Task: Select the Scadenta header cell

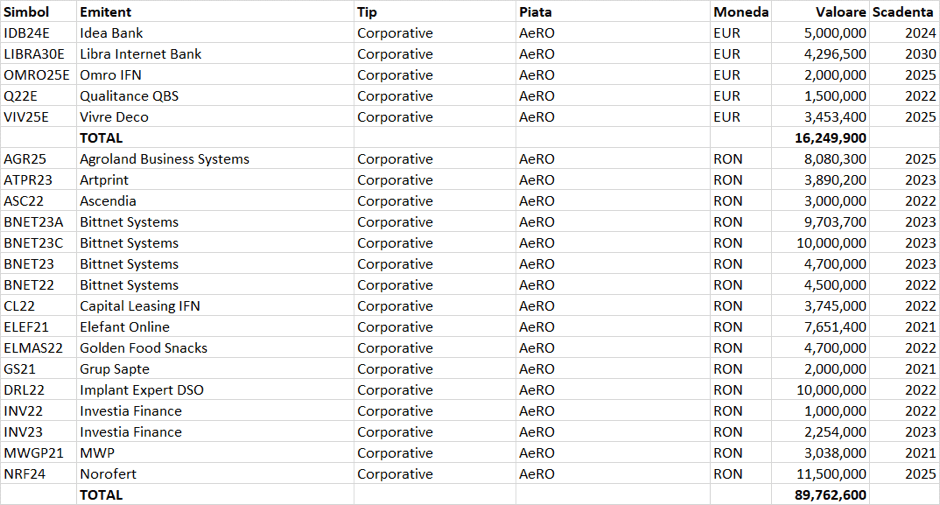Action: click(904, 12)
